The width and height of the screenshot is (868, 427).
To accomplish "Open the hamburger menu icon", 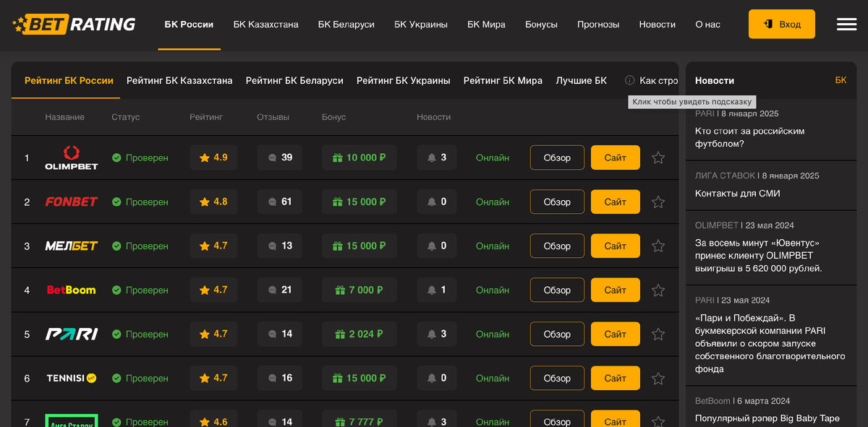I will tap(846, 24).
